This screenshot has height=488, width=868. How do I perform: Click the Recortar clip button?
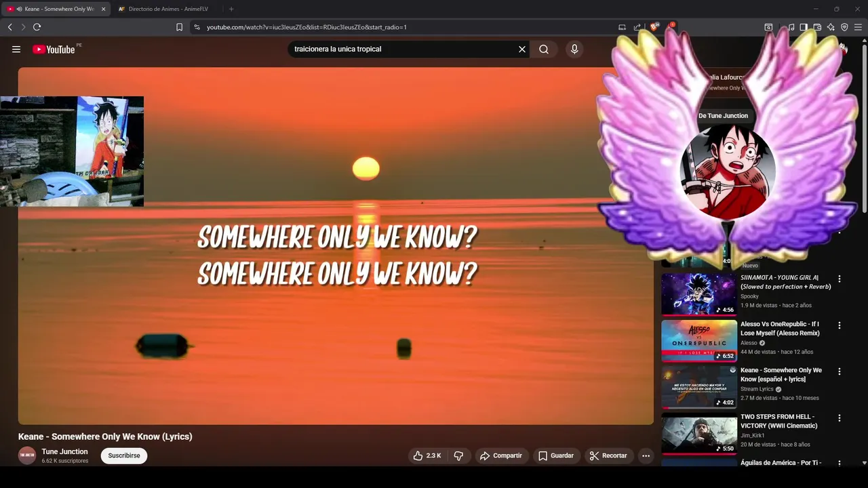click(608, 455)
